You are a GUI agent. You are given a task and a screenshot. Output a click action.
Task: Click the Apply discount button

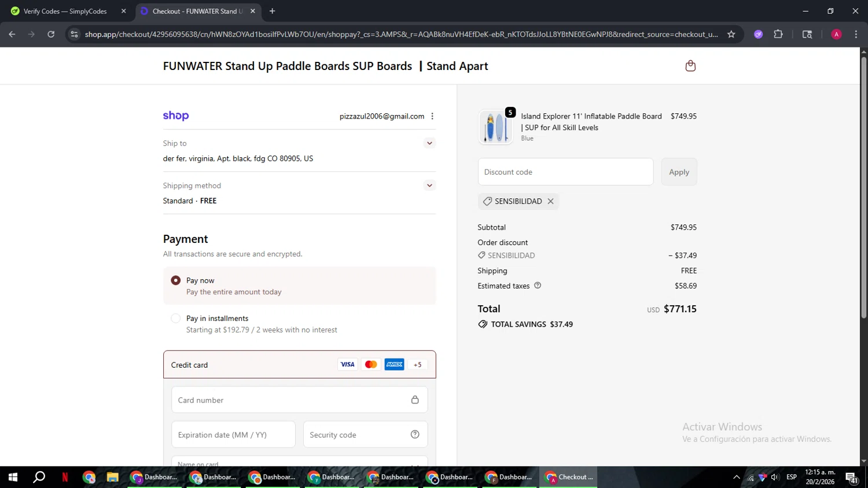[679, 172]
